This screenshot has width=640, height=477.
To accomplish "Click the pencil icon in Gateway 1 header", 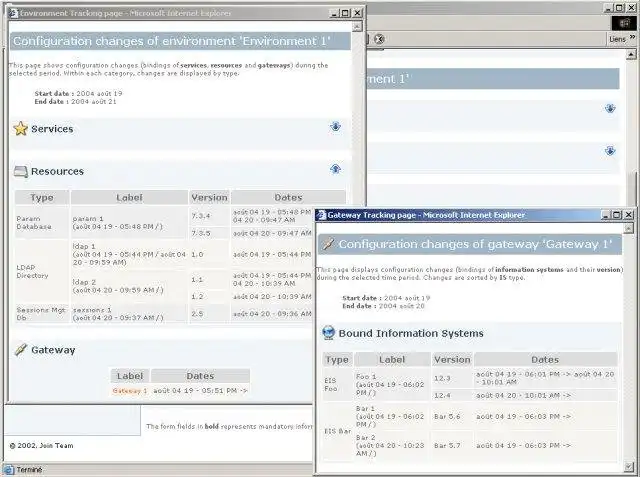I will pos(328,244).
